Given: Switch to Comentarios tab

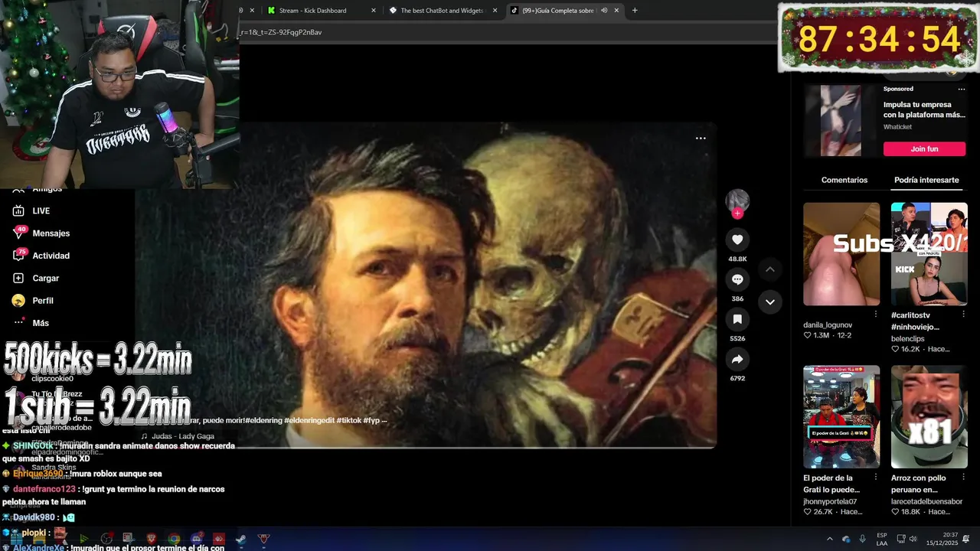Looking at the screenshot, I should 844,180.
